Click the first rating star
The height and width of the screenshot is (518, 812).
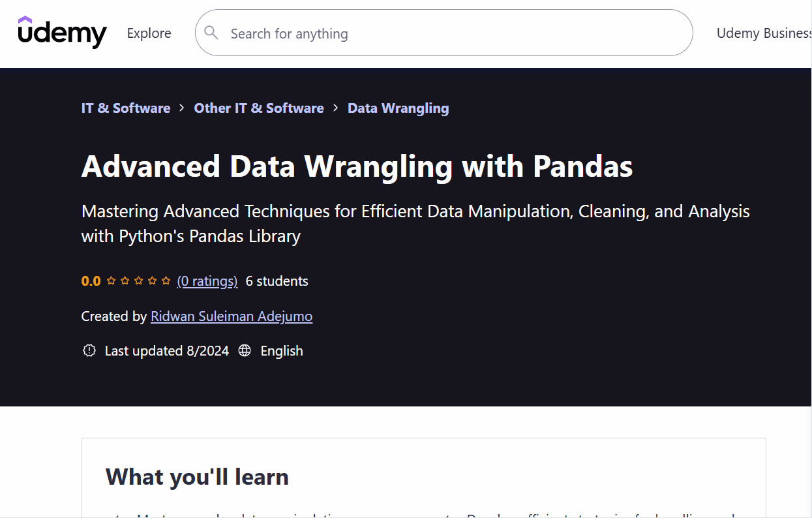coord(111,281)
